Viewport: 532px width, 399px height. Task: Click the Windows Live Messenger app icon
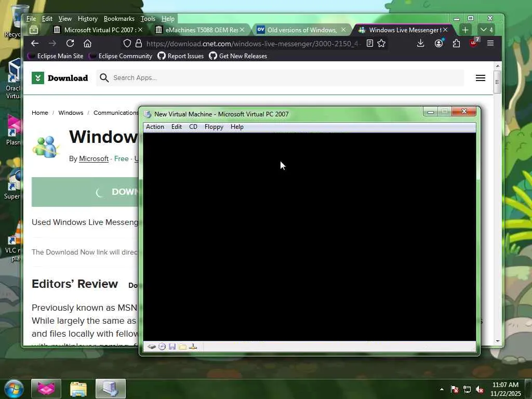click(46, 146)
